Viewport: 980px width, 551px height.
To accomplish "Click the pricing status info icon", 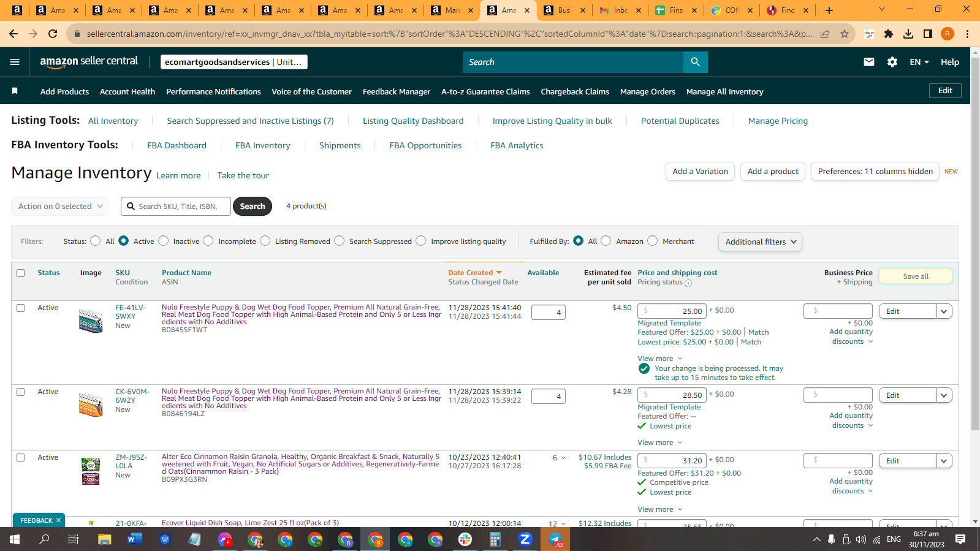I will pyautogui.click(x=688, y=283).
